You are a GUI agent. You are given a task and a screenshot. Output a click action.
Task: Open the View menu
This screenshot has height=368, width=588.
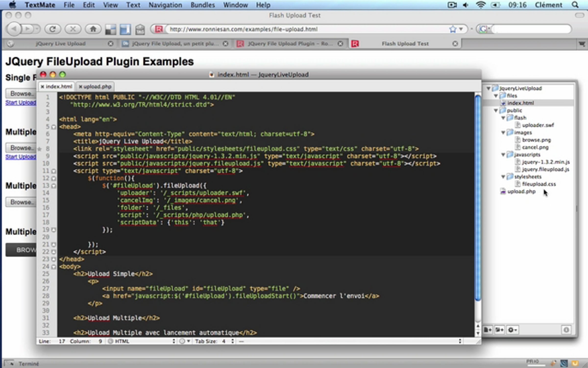[x=110, y=5]
